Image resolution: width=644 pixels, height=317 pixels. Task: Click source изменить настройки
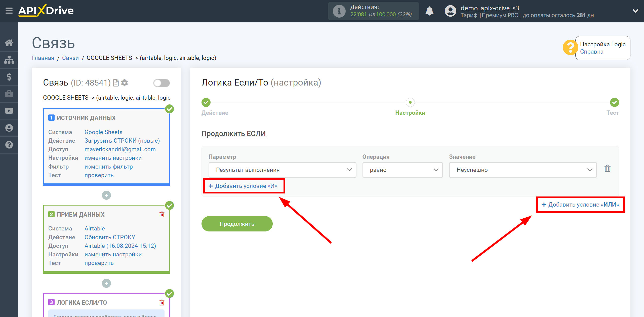113,158
